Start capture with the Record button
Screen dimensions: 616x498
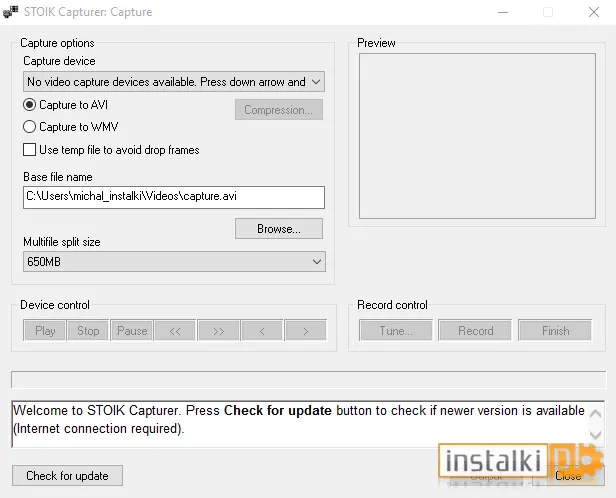(x=475, y=331)
